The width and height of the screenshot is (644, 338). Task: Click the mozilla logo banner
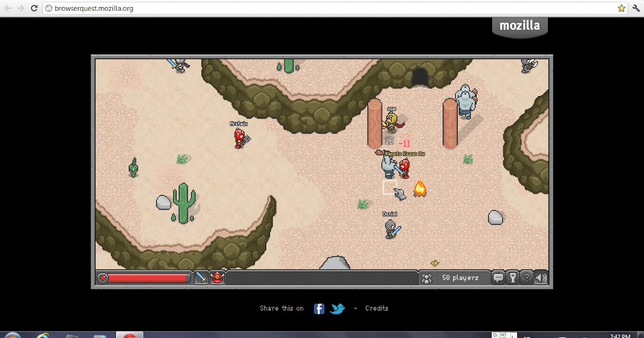[x=519, y=25]
